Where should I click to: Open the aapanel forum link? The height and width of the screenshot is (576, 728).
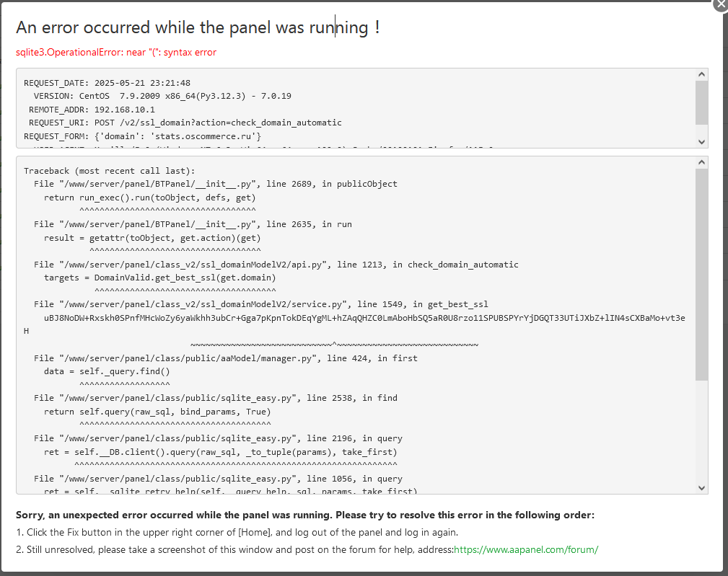click(x=526, y=549)
